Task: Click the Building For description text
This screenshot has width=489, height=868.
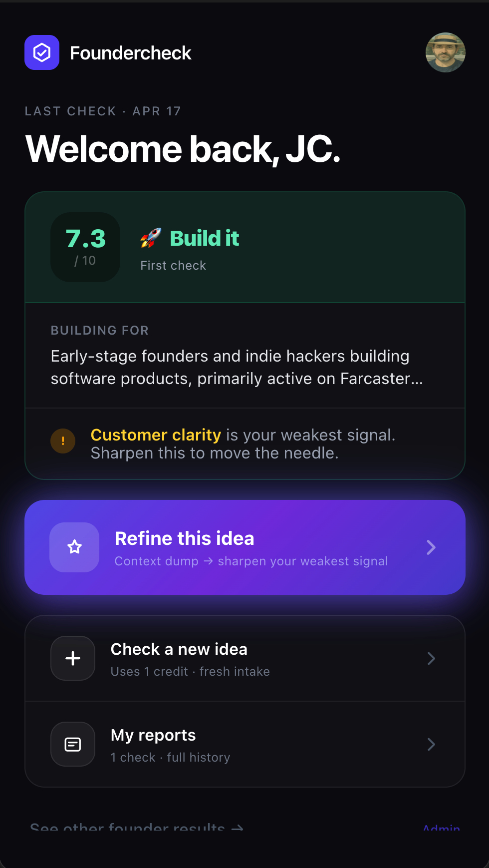Action: click(237, 367)
